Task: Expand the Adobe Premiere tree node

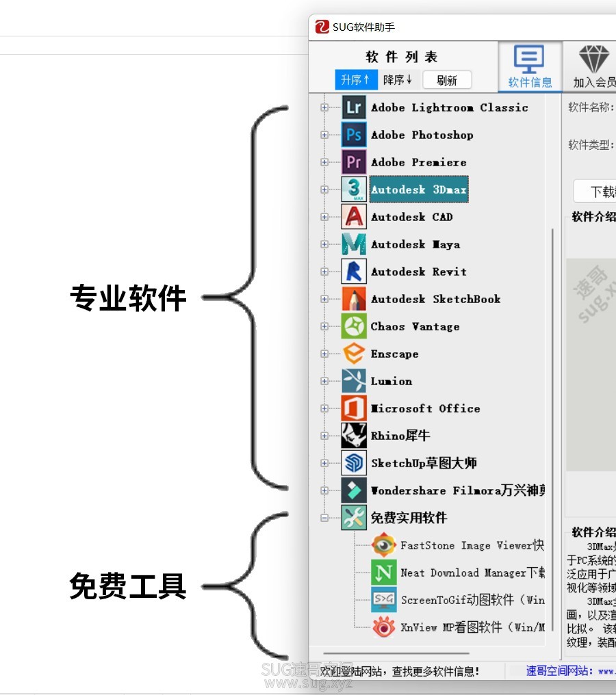Action: click(x=324, y=162)
